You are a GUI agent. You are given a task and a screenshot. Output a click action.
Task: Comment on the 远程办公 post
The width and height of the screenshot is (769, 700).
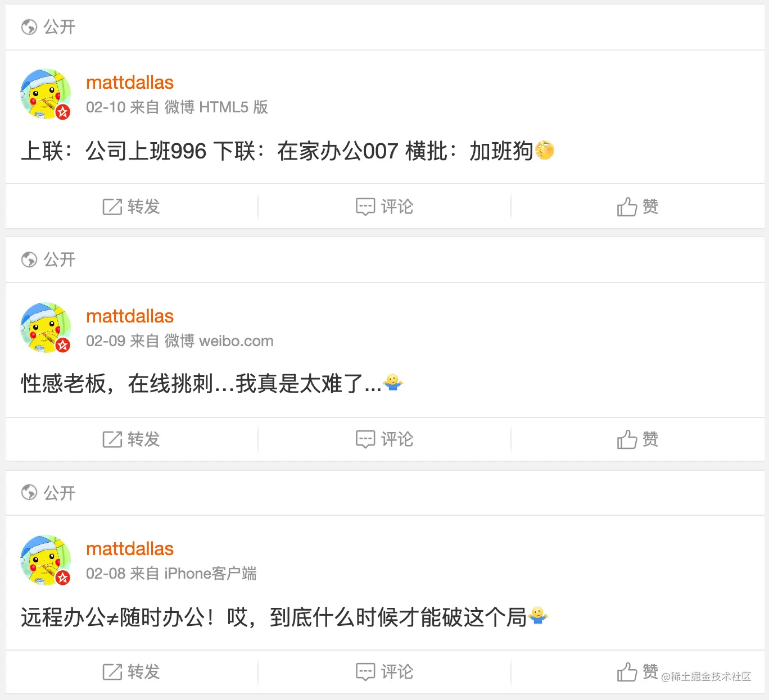click(x=384, y=672)
